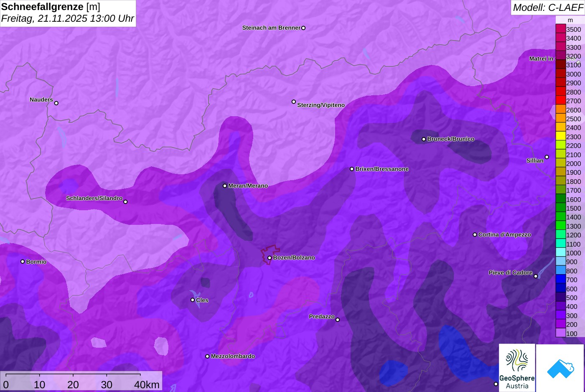Viewport: 585px width, 392px height.
Task: Select the Sterzing/Vipiteno map marker
Action: coord(294,102)
